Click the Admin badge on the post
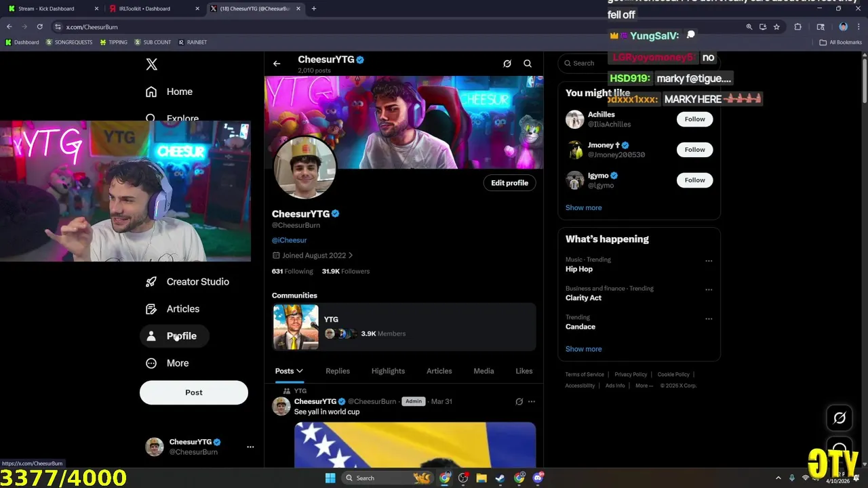This screenshot has height=488, width=868. coord(414,401)
